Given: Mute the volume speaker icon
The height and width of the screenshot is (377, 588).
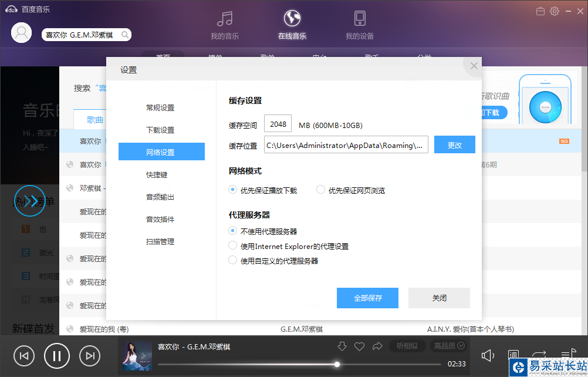Looking at the screenshot, I should coord(488,355).
